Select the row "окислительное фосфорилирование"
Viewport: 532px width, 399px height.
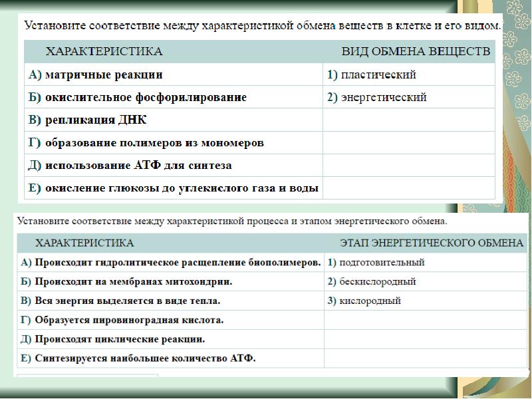pos(137,98)
